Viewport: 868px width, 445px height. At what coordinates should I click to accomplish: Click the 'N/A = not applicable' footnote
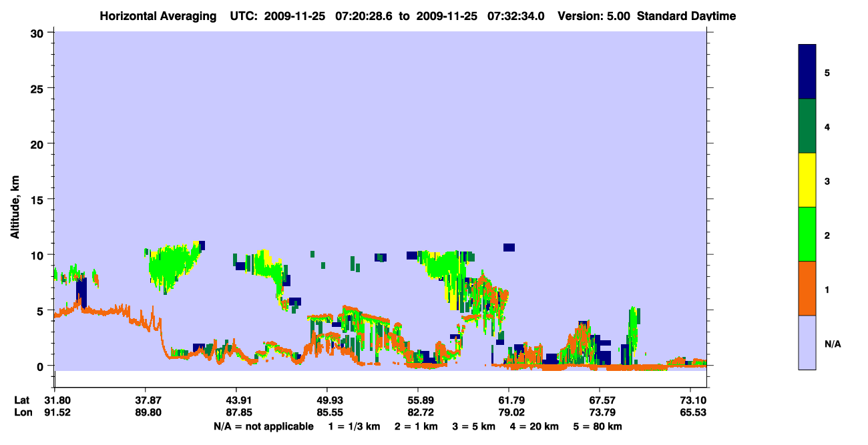[263, 426]
